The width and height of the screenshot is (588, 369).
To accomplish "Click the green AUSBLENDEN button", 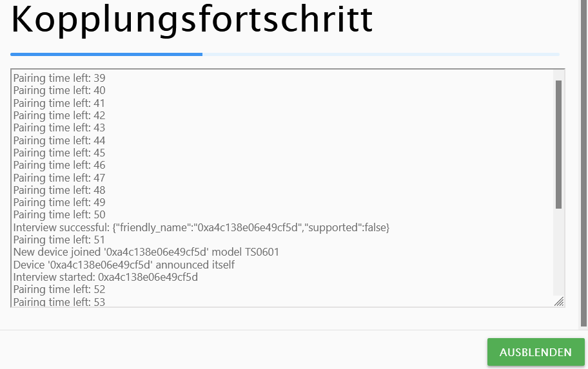I will tap(535, 352).
